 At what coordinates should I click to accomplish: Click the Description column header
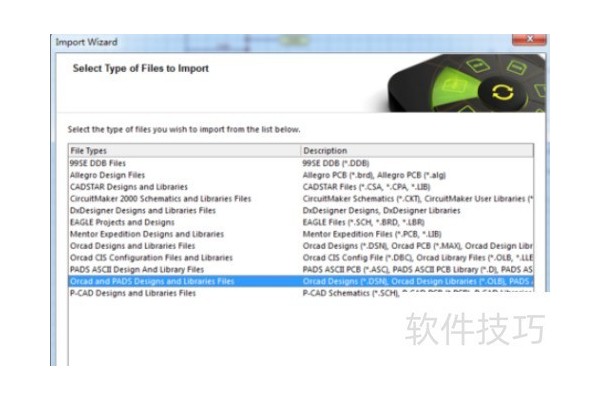pyautogui.click(x=417, y=150)
